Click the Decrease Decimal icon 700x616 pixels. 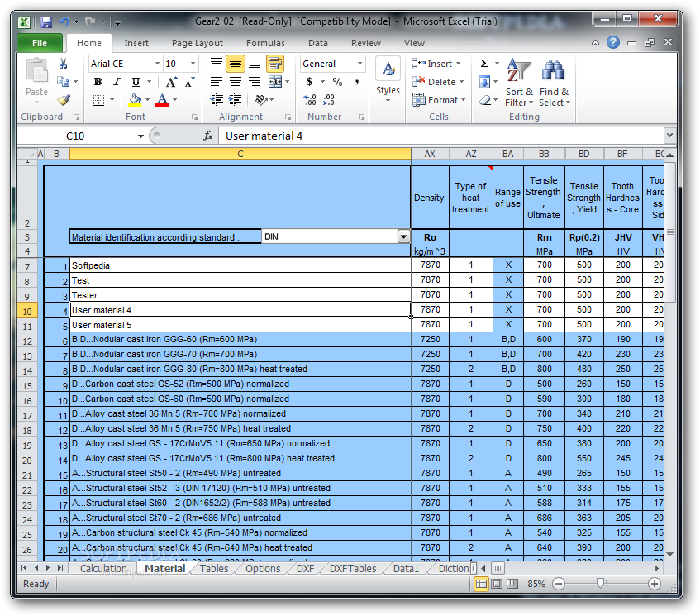pyautogui.click(x=328, y=99)
